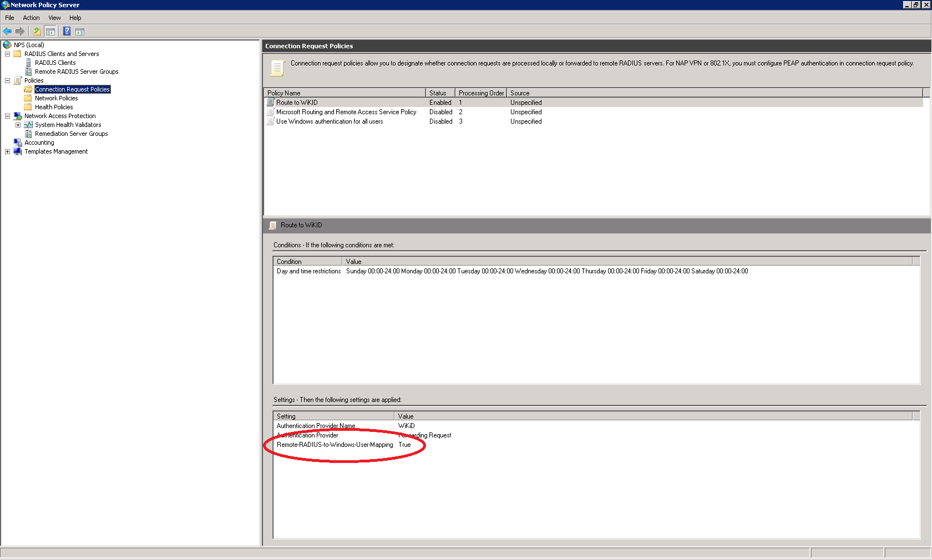Viewport: 932px width, 560px height.
Task: Open the View menu
Action: 54,17
